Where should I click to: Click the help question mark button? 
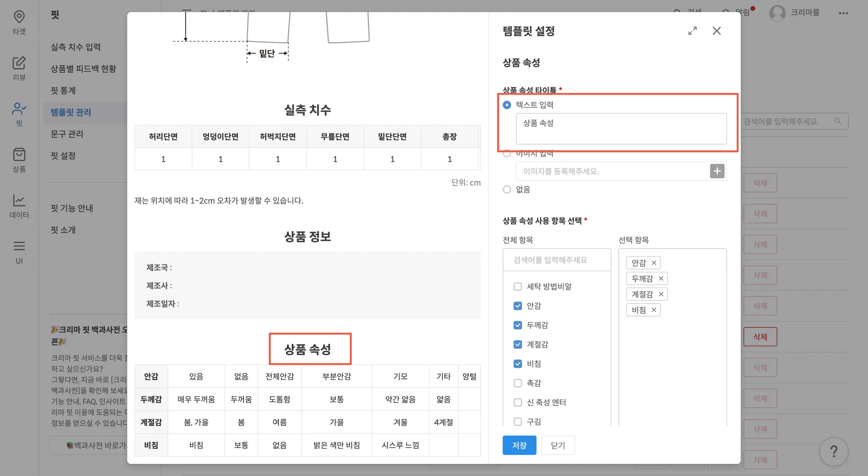coord(833,451)
